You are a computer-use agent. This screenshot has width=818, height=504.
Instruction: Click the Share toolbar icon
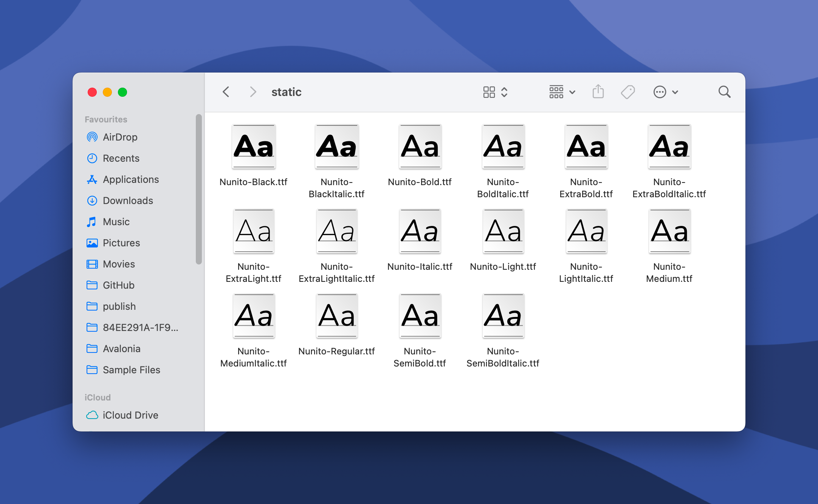pyautogui.click(x=598, y=91)
